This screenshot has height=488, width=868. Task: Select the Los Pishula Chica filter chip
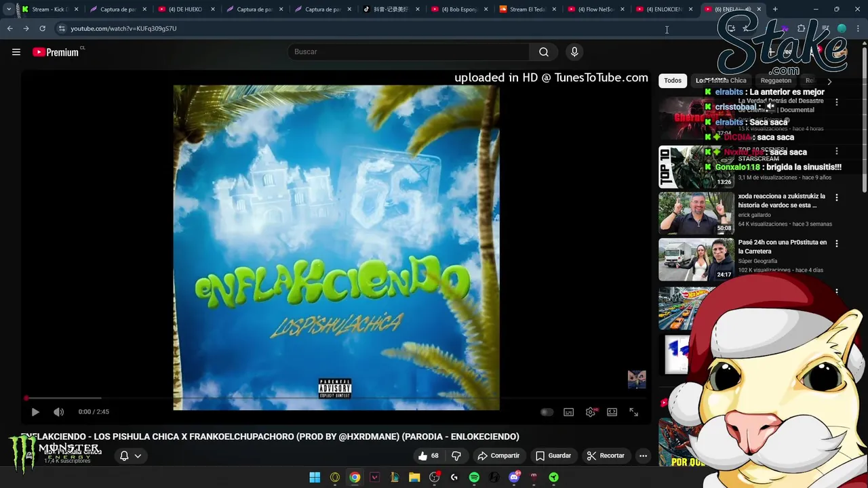(x=721, y=81)
